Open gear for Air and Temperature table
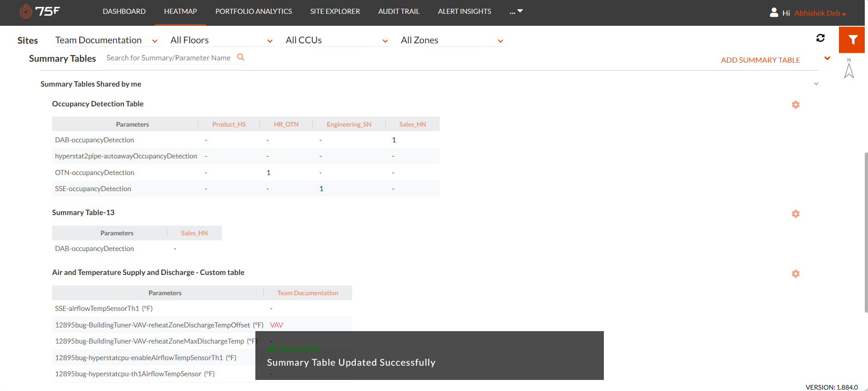 (796, 274)
